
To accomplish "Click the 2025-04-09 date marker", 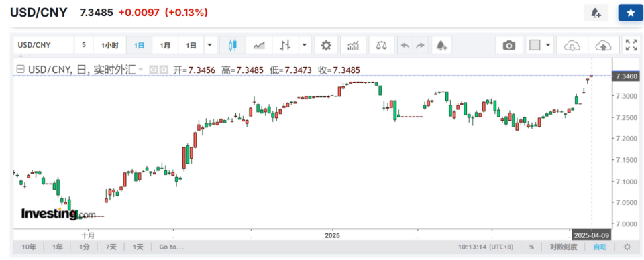I will [591, 236].
